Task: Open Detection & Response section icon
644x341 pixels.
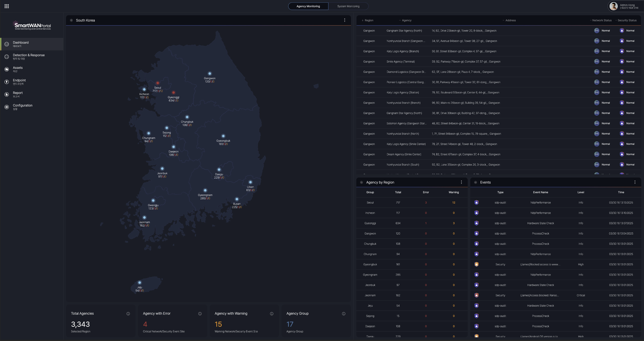Action: click(x=7, y=57)
